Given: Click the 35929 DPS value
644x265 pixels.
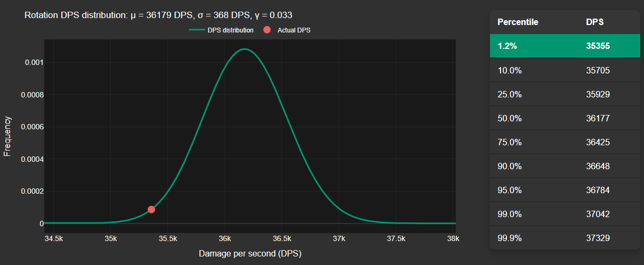Looking at the screenshot, I should (598, 94).
